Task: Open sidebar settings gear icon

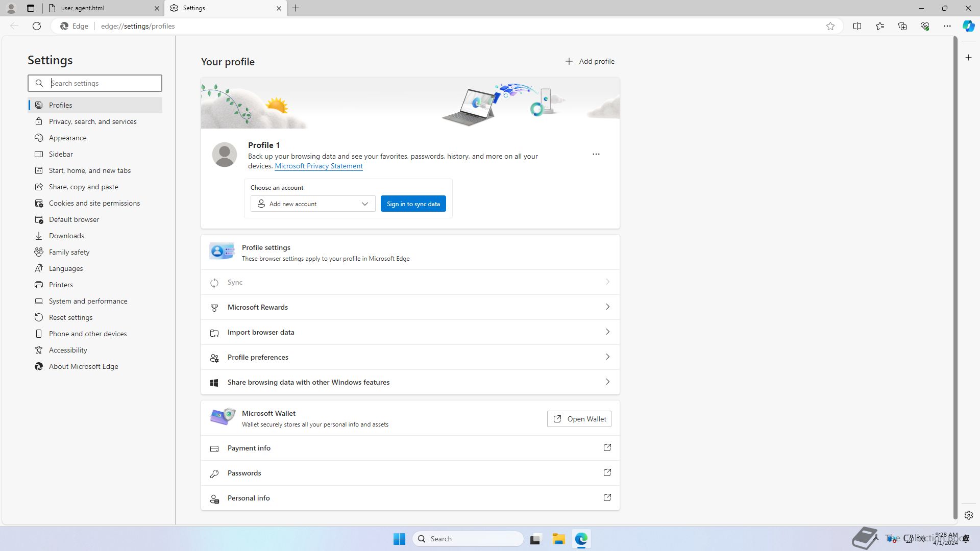Action: pos(968,515)
